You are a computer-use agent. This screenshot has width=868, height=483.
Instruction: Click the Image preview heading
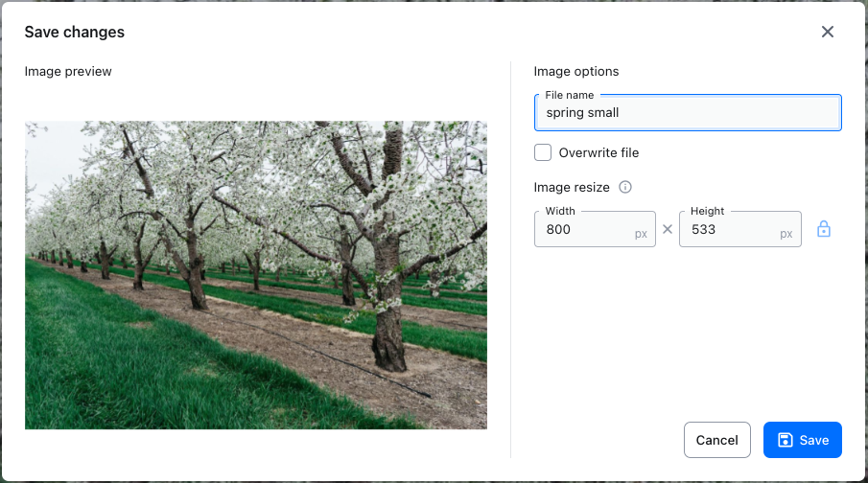point(68,71)
